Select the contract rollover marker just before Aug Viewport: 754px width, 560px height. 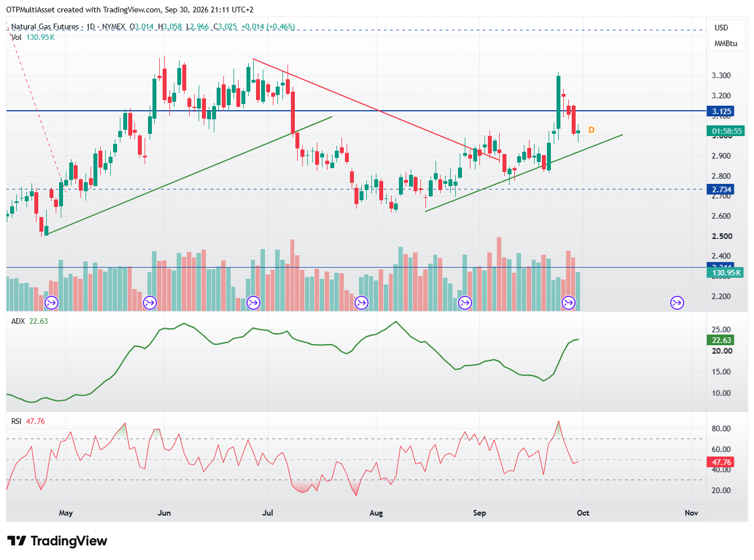pos(361,303)
